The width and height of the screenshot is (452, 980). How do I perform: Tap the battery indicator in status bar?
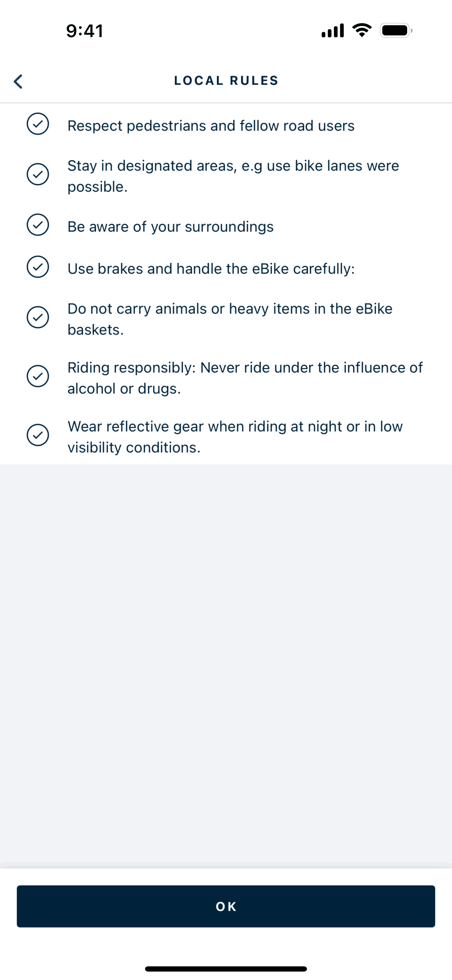(x=396, y=30)
